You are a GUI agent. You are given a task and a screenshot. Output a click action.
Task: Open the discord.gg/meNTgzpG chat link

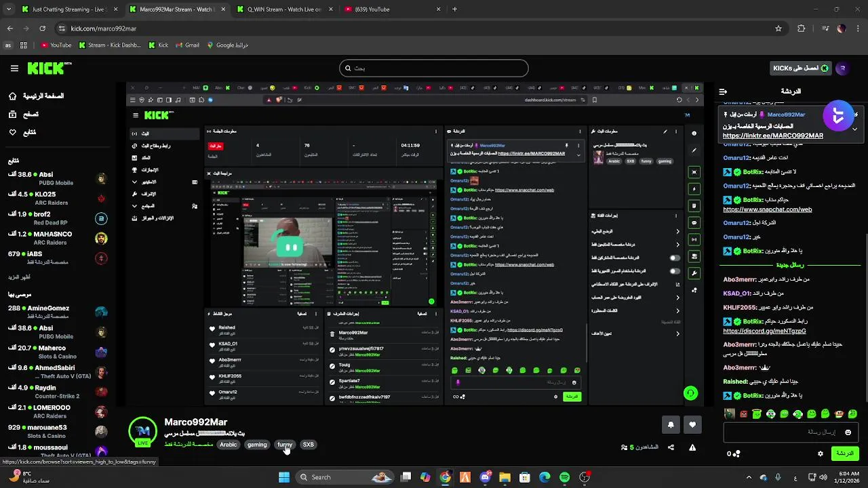764,331
